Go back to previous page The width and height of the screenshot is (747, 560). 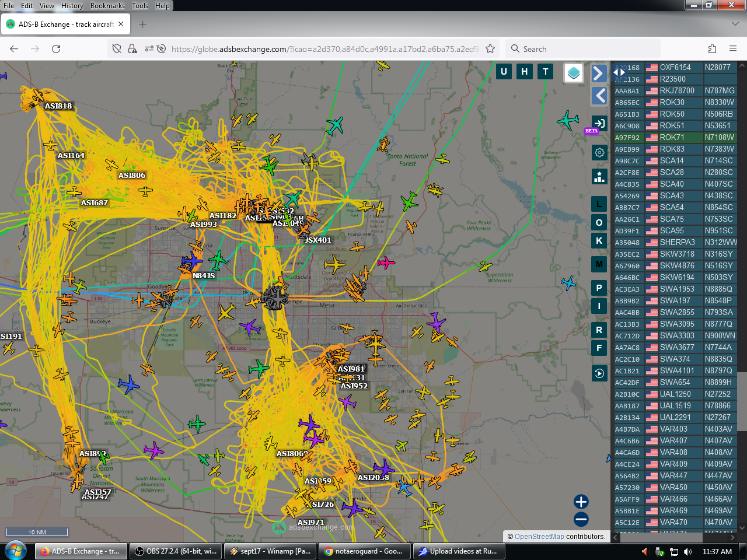coord(14,49)
